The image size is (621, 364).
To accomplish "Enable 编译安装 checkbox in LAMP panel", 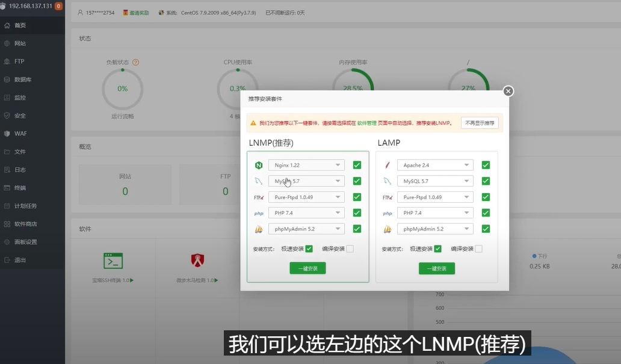I will [x=479, y=248].
